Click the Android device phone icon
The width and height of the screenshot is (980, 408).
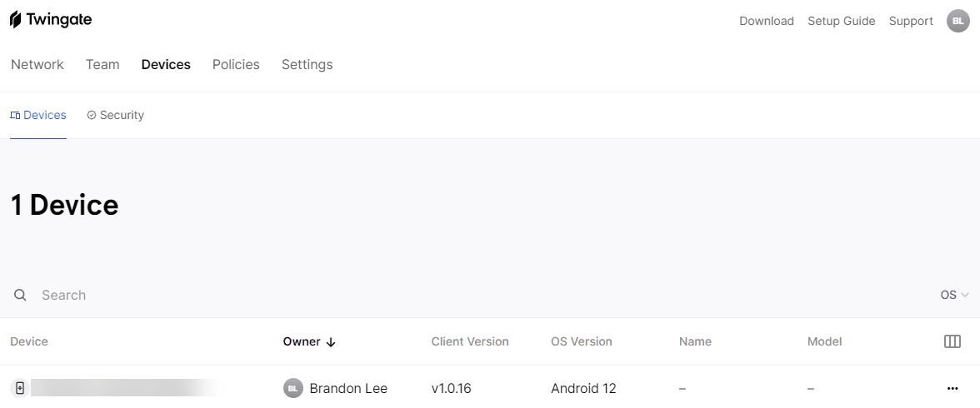20,388
